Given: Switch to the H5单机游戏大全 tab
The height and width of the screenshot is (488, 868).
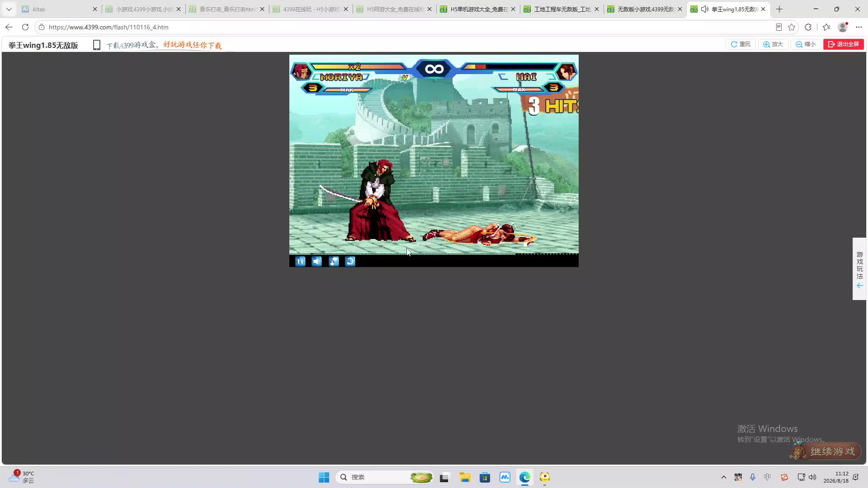Looking at the screenshot, I should 477,9.
